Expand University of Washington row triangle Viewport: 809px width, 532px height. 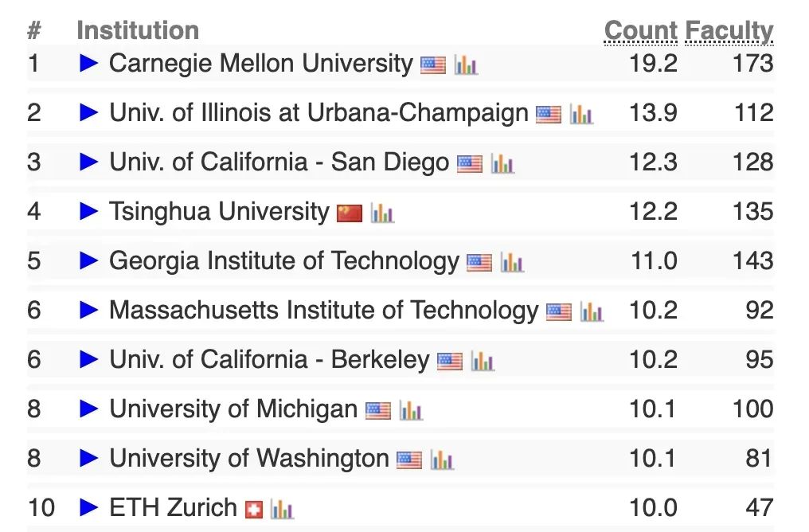pyautogui.click(x=88, y=458)
